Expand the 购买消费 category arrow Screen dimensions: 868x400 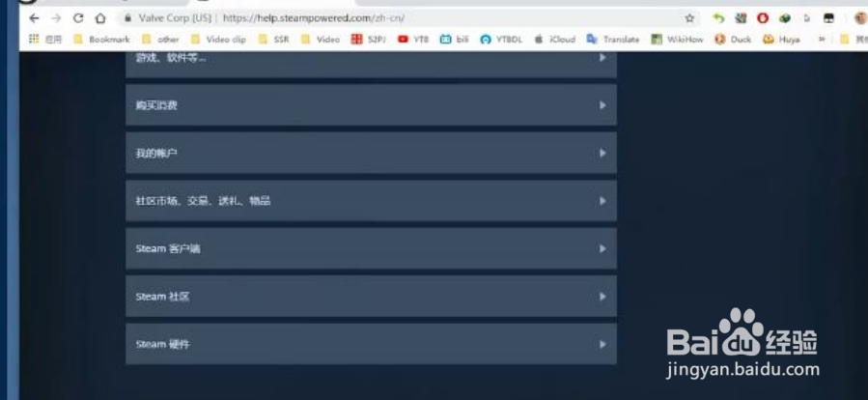[x=602, y=105]
